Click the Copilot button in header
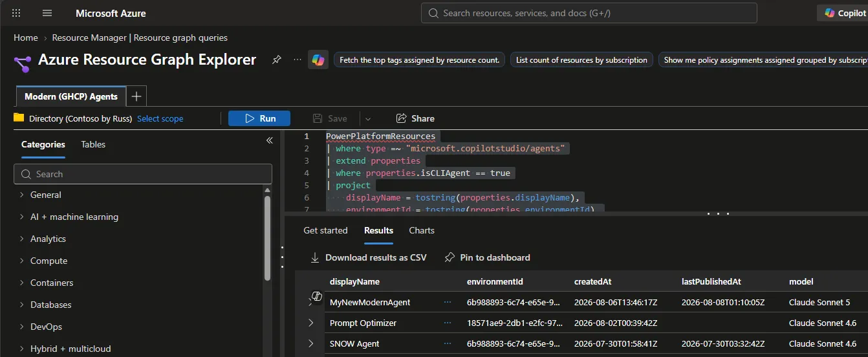868x357 pixels. (843, 13)
